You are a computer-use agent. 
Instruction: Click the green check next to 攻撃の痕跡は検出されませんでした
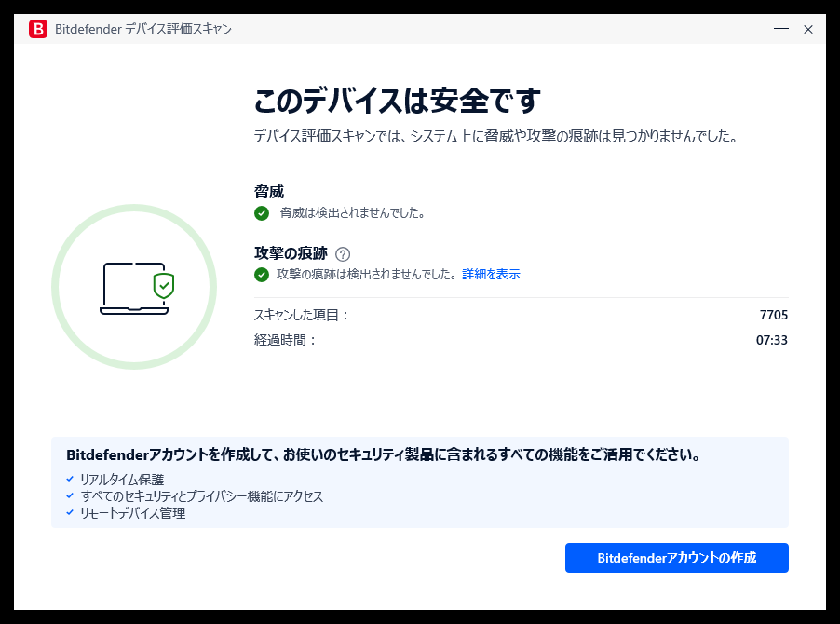coord(262,275)
